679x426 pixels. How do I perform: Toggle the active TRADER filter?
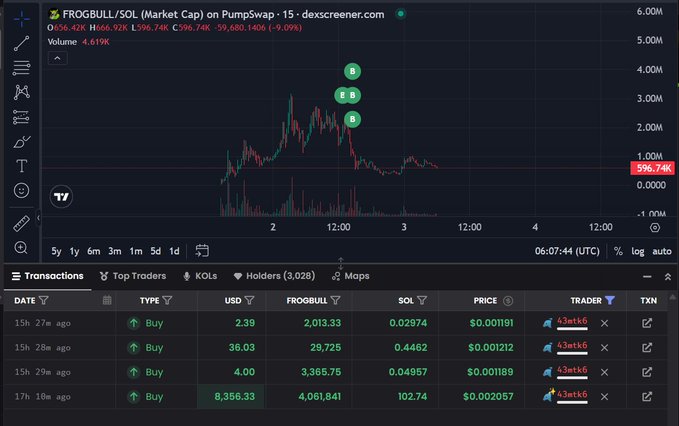(610, 300)
